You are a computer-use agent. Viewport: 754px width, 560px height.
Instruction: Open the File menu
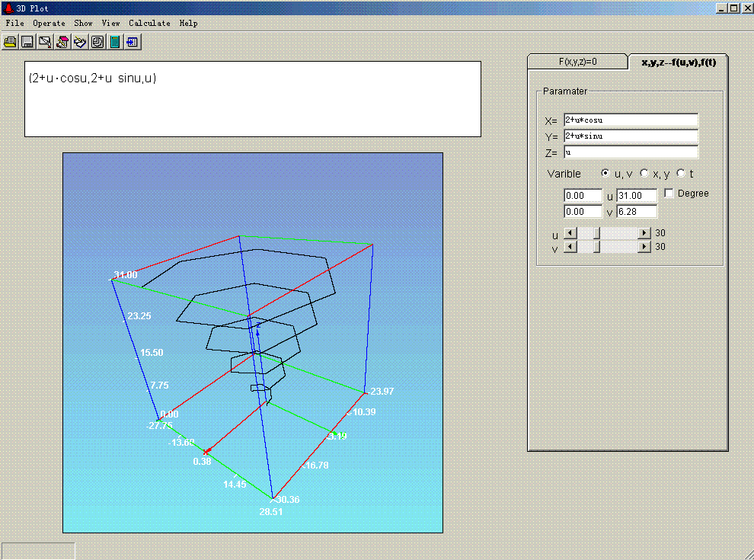[x=15, y=23]
